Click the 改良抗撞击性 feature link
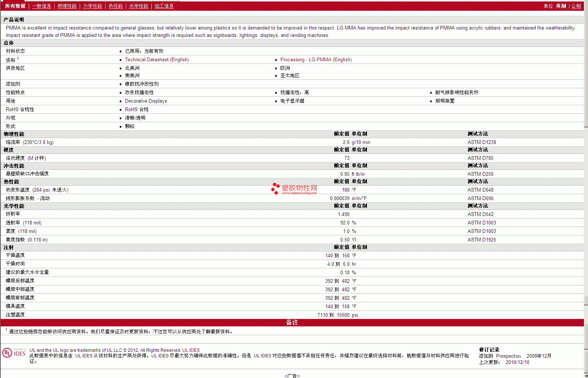 click(139, 92)
